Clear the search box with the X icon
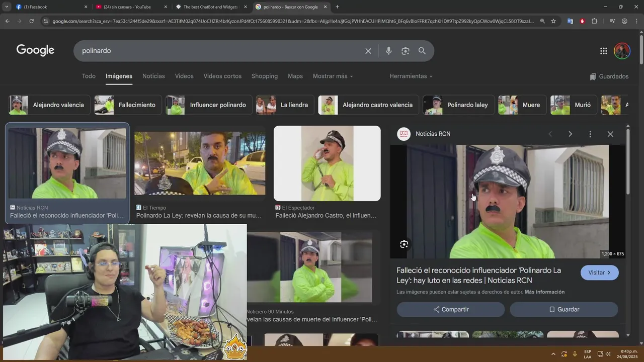Image resolution: width=644 pixels, height=362 pixels. click(368, 51)
